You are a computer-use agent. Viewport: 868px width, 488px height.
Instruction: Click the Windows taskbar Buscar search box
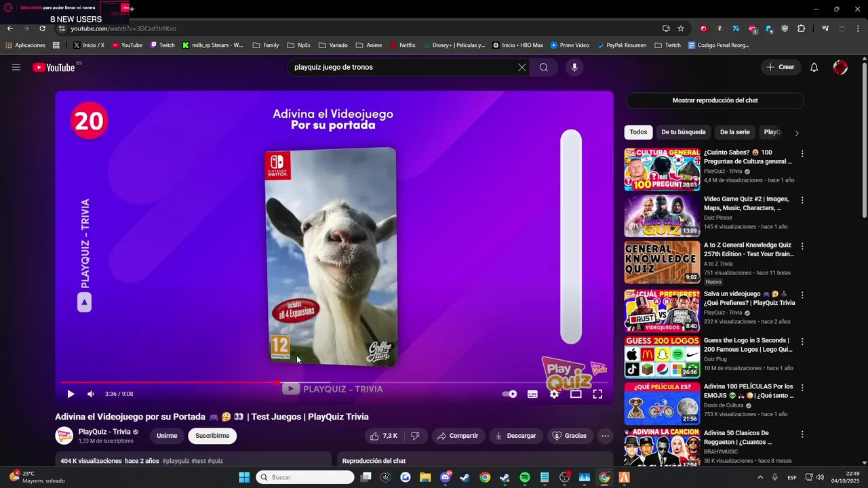click(305, 477)
